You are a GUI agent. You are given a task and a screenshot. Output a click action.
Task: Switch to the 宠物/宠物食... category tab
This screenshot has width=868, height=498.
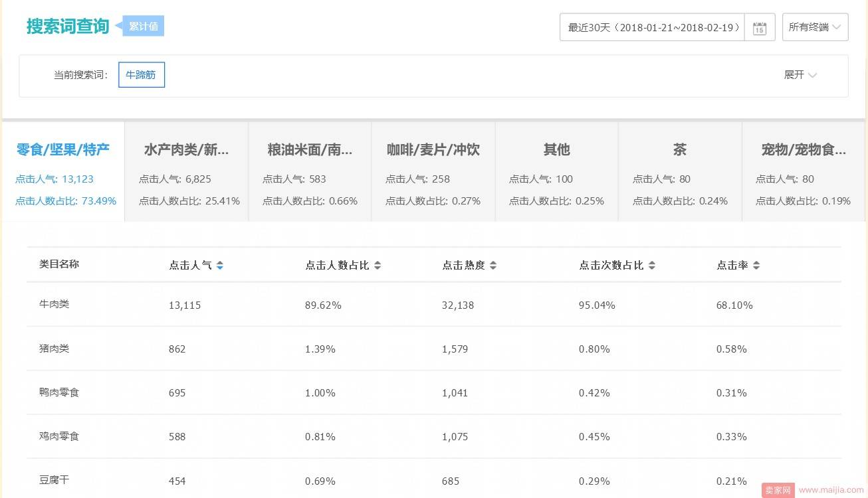[x=804, y=171]
